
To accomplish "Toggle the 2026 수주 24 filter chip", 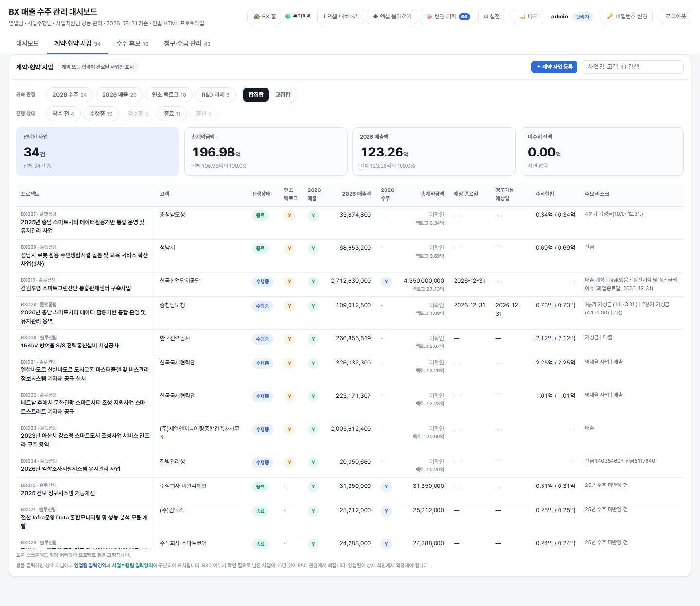I will (70, 95).
